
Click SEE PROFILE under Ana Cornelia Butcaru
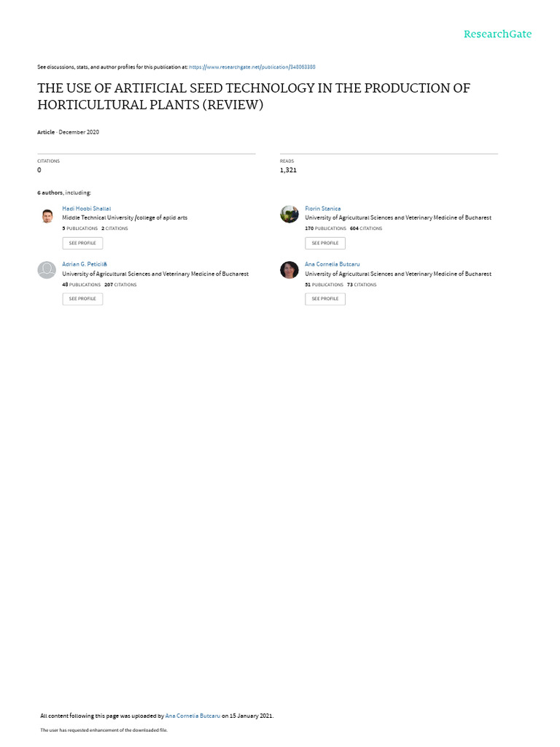point(325,298)
